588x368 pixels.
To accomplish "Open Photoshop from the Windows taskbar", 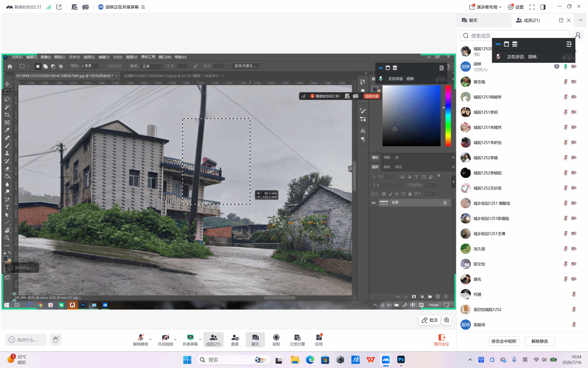I will click(x=401, y=360).
